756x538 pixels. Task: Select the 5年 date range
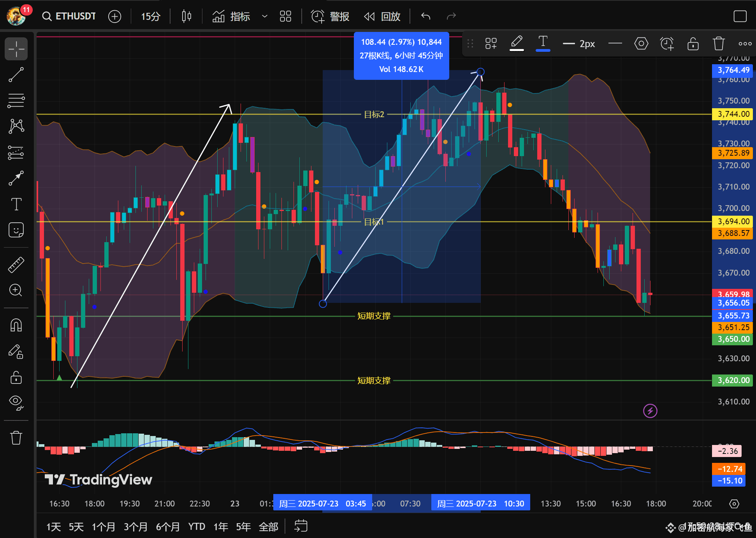[243, 527]
